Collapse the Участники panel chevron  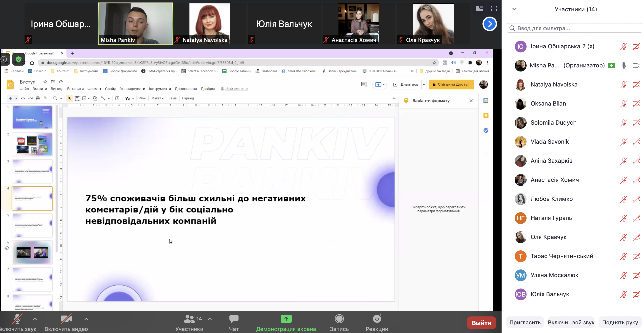pyautogui.click(x=514, y=9)
